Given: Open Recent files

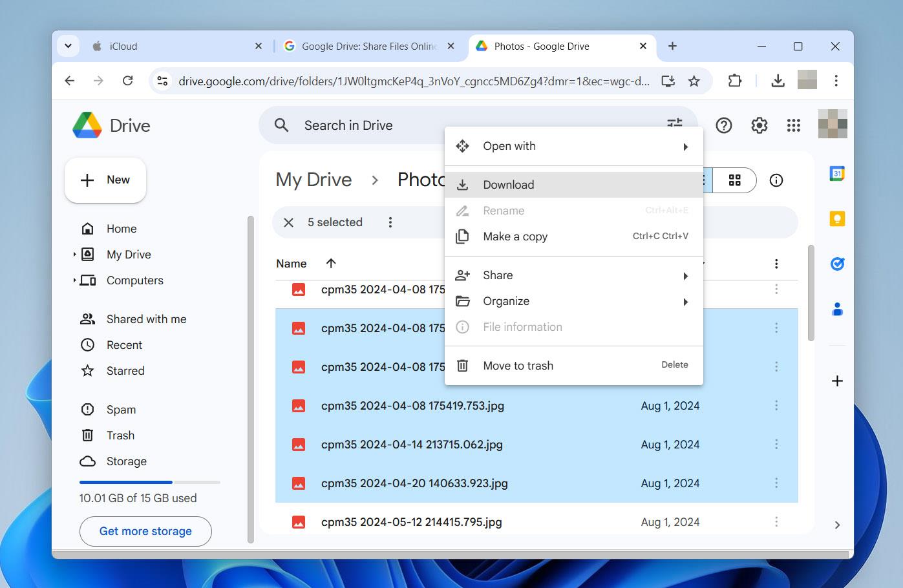Looking at the screenshot, I should coord(124,345).
